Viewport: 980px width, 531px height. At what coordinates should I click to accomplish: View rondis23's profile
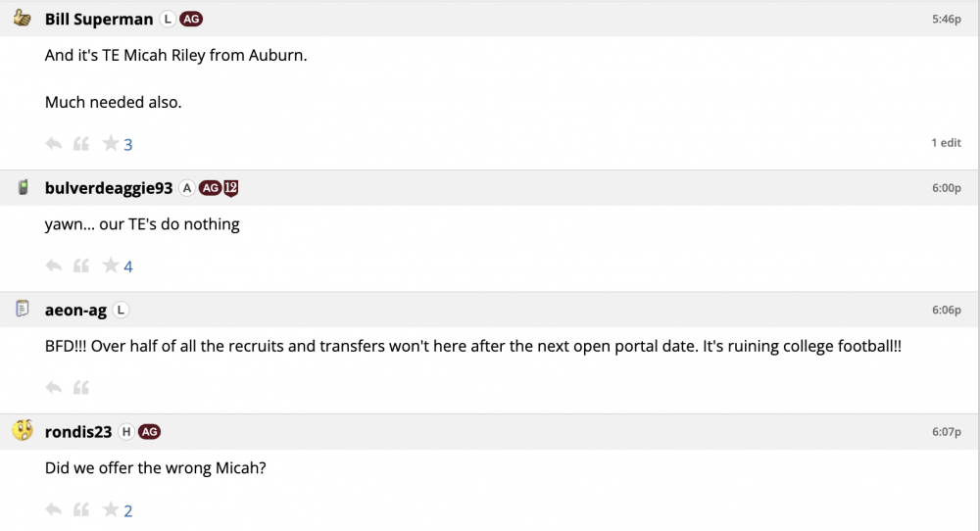point(77,431)
